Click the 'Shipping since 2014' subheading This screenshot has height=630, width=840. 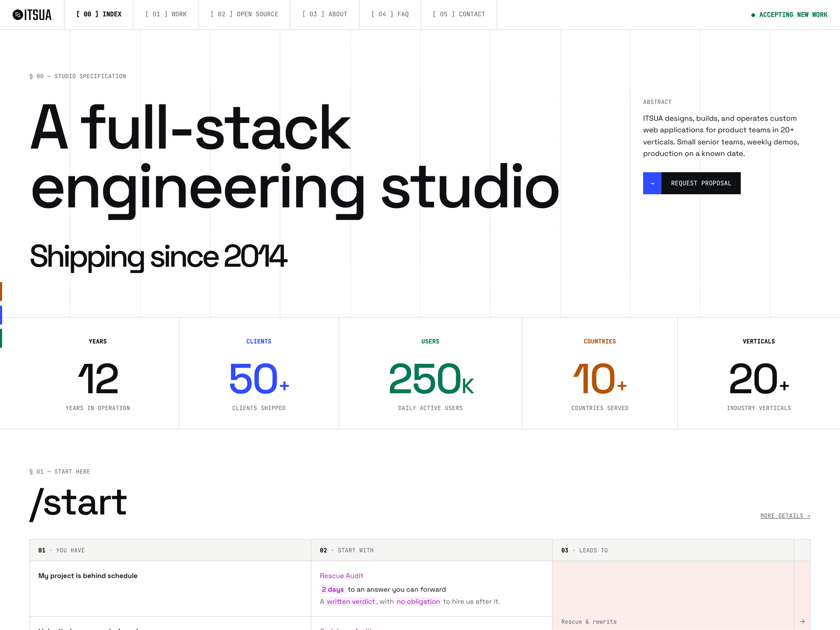pyautogui.click(x=159, y=257)
